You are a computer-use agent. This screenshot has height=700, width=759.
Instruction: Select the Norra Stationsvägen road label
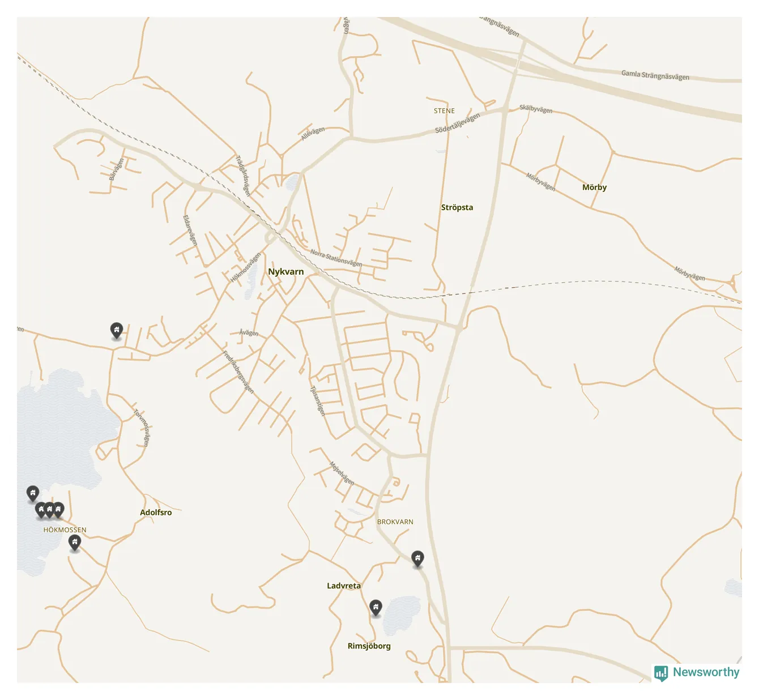(x=336, y=258)
